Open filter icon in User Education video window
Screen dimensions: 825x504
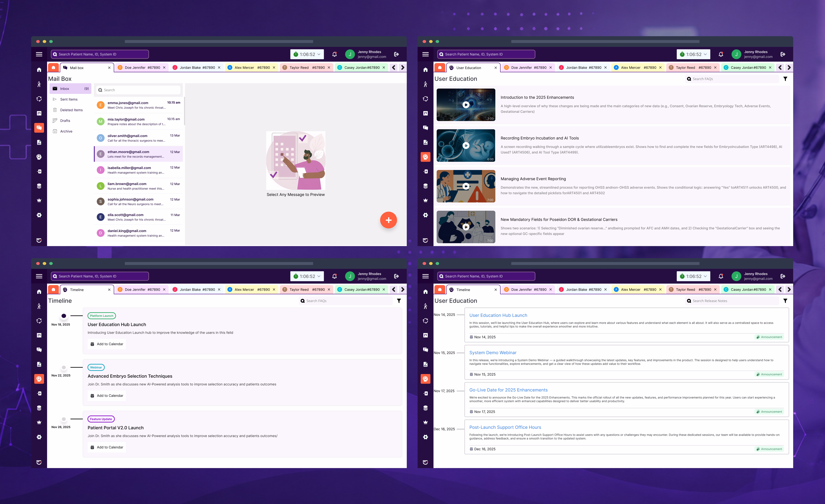(x=785, y=79)
